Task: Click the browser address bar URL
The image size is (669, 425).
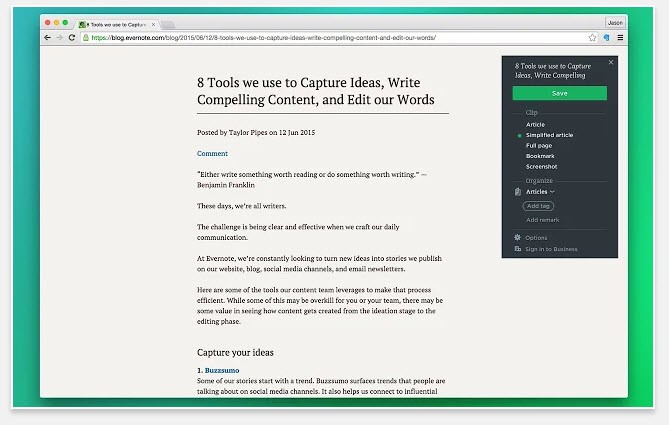Action: tap(264, 38)
